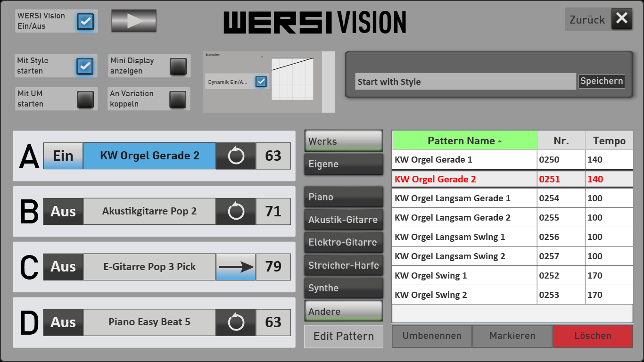Toggle Dynamik Ein/Aus checkbox
The width and height of the screenshot is (644, 362).
[x=261, y=82]
